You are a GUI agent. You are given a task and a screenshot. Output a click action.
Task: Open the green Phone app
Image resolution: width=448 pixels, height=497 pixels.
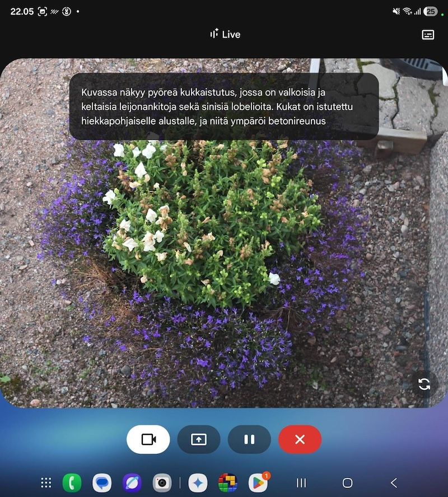[72, 483]
